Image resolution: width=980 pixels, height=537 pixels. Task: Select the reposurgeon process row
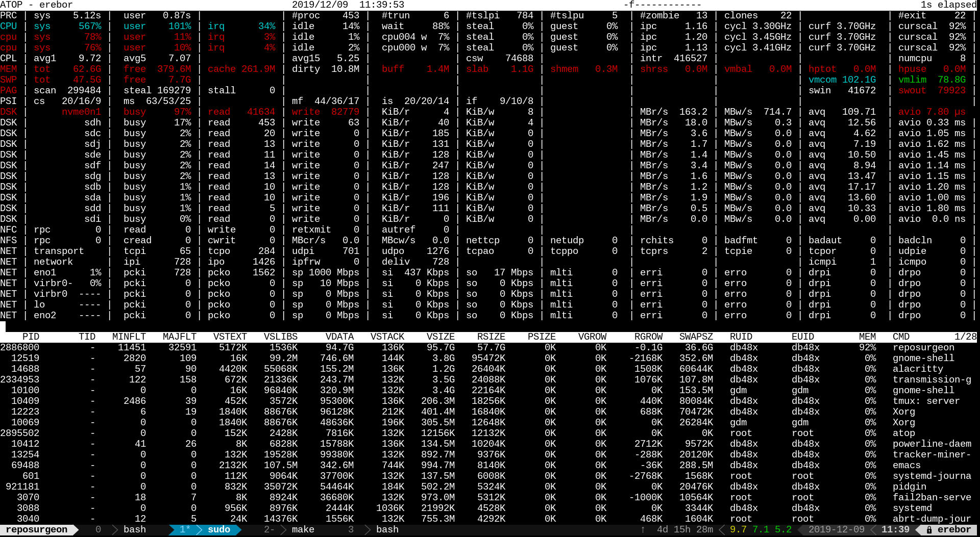pyautogui.click(x=488, y=348)
